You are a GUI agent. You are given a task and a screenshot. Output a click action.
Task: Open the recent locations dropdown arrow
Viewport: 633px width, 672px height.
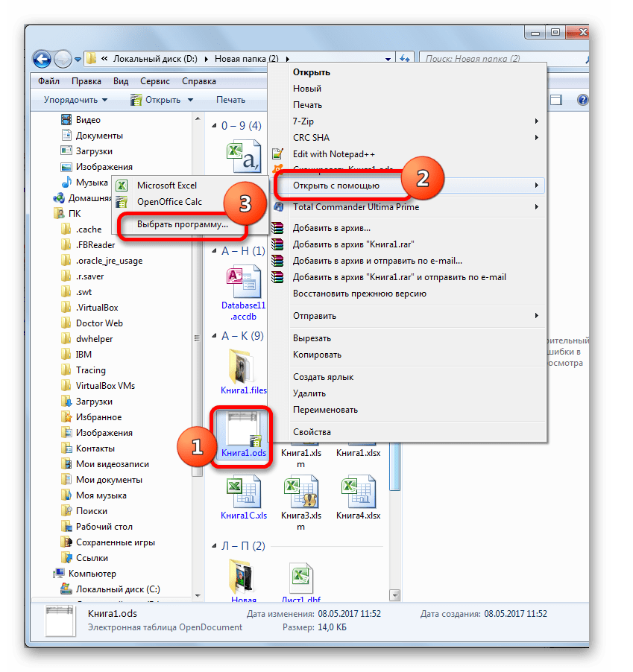point(78,59)
